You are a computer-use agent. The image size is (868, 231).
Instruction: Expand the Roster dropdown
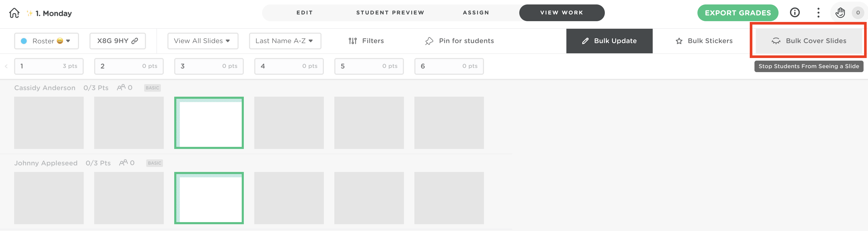pos(47,41)
